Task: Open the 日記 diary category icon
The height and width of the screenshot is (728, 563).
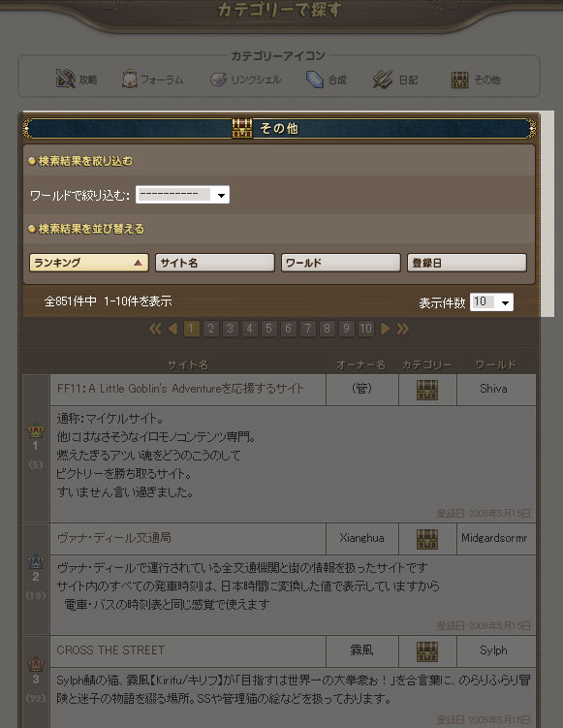Action: (383, 79)
